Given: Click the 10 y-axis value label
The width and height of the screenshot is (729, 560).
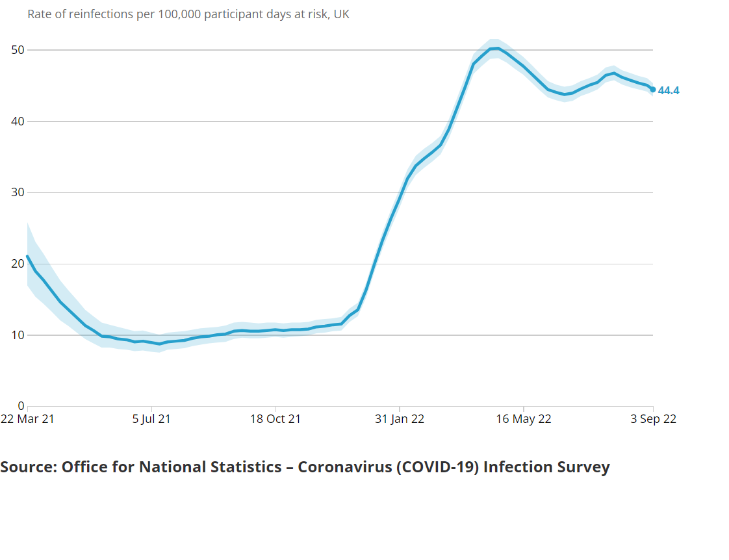Looking at the screenshot, I should (16, 335).
